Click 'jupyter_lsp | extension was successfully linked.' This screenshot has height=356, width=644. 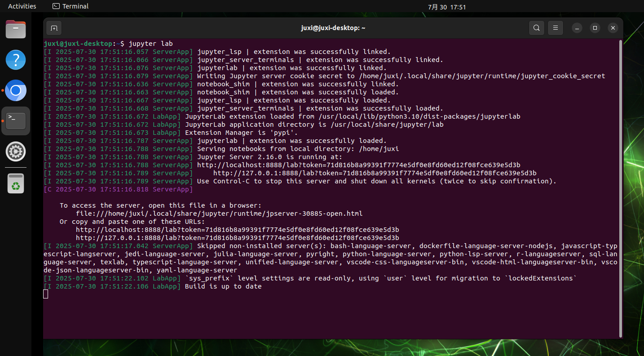(x=294, y=52)
